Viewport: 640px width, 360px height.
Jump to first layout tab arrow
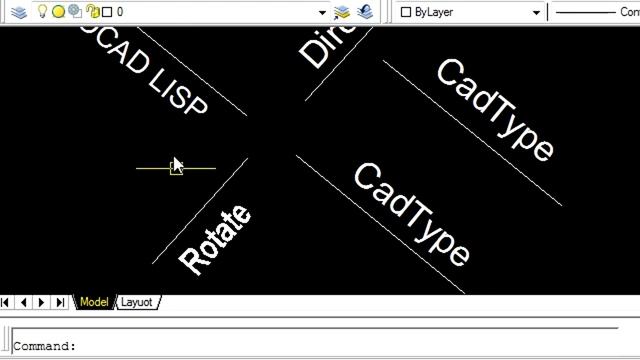point(5,302)
